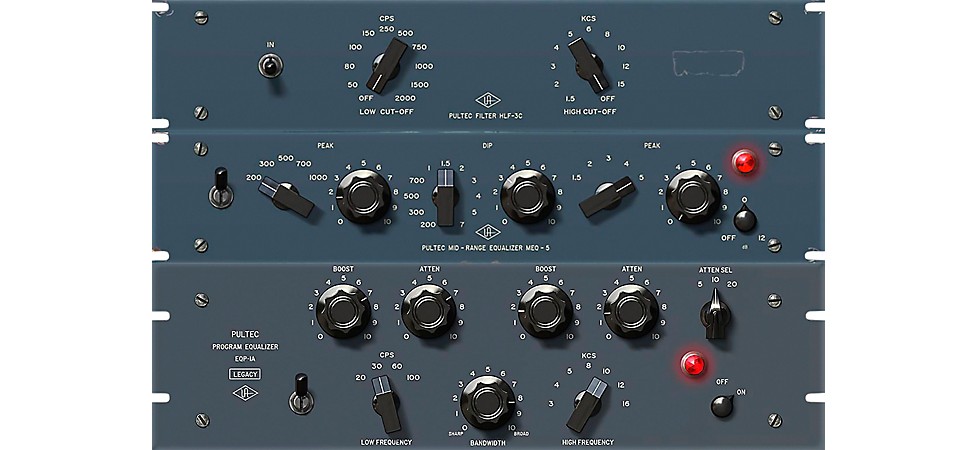
Task: Click the MEQ-5 red power lamp
Action: coord(744,162)
